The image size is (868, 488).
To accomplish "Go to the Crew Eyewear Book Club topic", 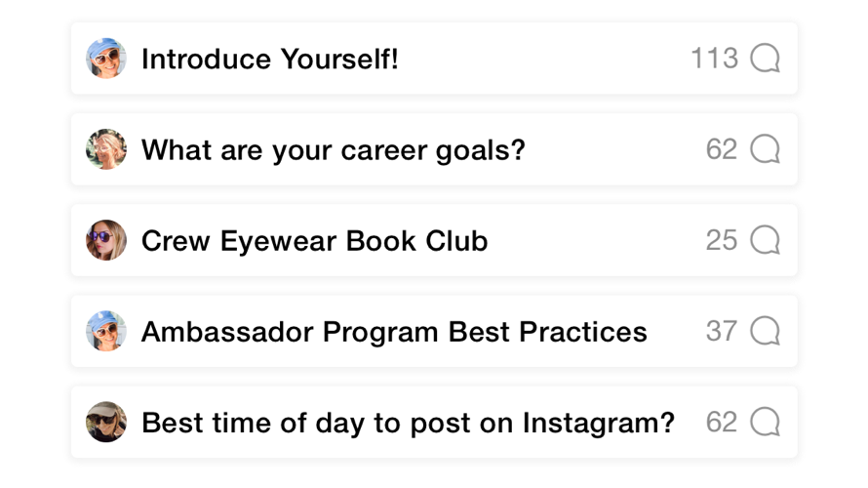I will click(314, 241).
